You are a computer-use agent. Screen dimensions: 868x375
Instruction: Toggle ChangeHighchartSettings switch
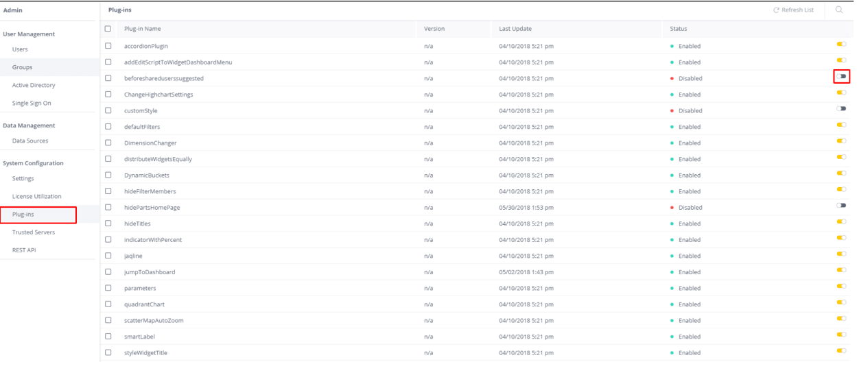tap(841, 93)
